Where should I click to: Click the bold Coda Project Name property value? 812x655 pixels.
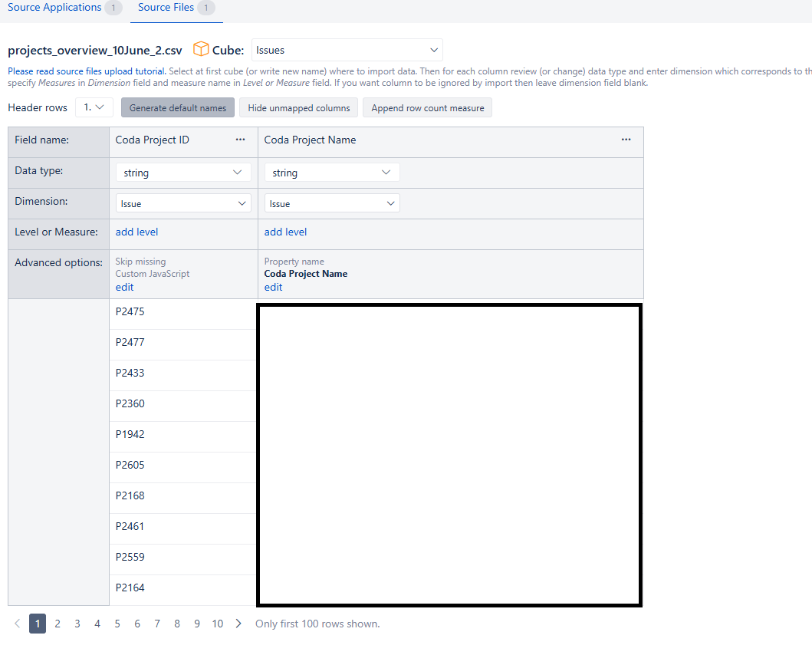(305, 274)
